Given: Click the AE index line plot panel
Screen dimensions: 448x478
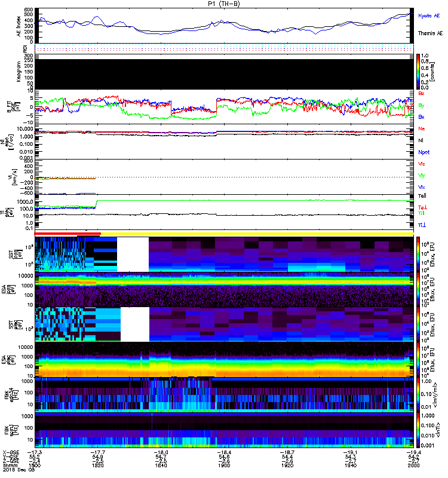Looking at the screenshot, I should [x=224, y=26].
